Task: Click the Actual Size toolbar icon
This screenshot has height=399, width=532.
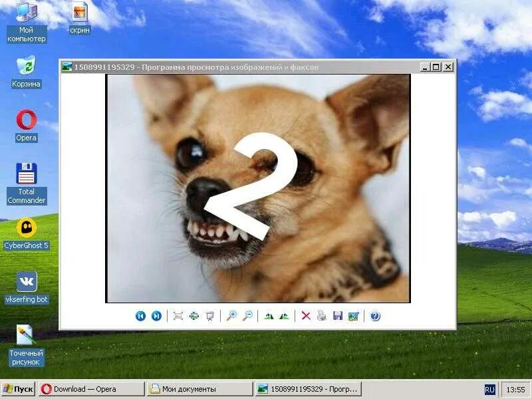Action: pyautogui.click(x=194, y=316)
